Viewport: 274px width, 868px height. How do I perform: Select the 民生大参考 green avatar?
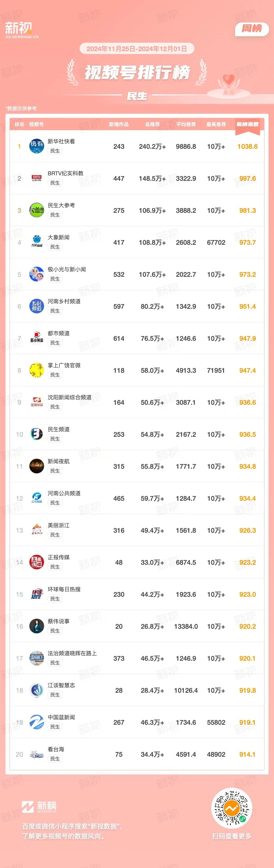[x=36, y=210]
